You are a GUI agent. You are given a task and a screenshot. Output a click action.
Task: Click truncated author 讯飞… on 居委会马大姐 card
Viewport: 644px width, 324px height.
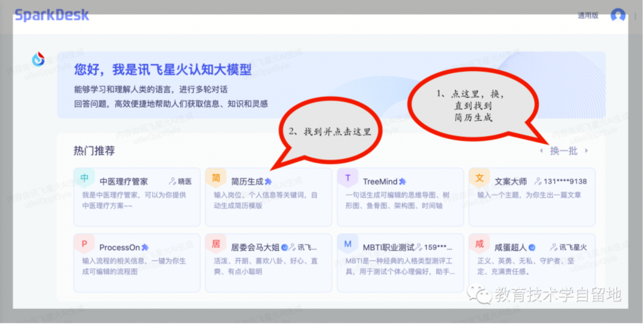coord(307,248)
